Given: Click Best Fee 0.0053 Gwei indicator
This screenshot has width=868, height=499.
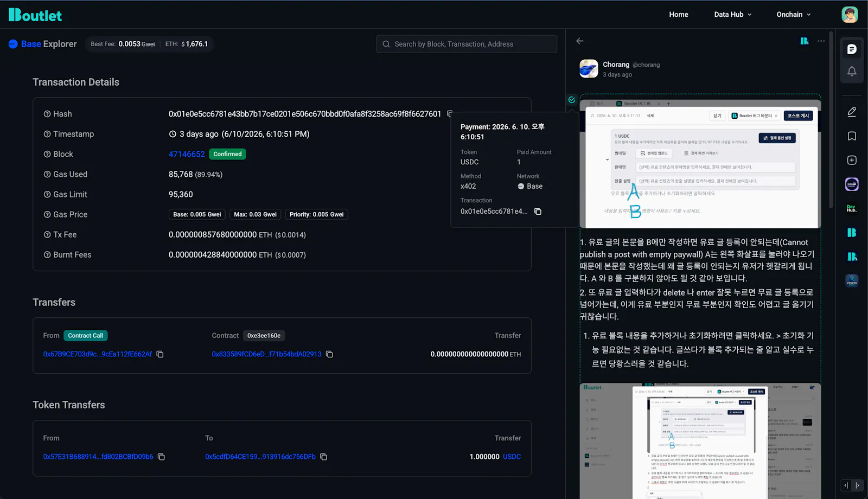Looking at the screenshot, I should 123,44.
